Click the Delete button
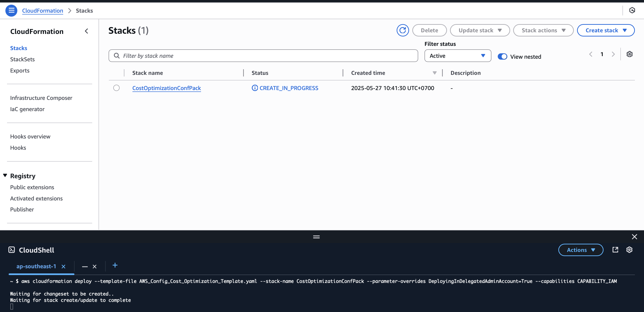644x312 pixels. [x=429, y=30]
